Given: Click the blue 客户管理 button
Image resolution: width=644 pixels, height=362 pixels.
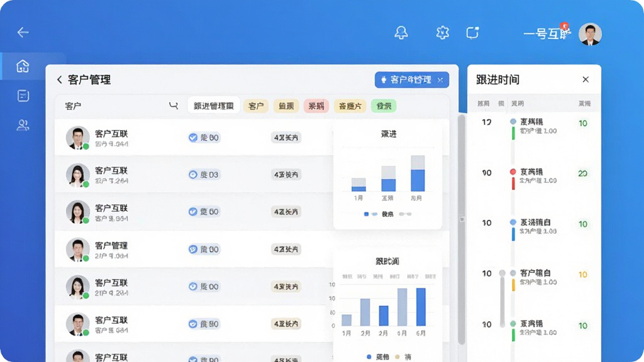Looking at the screenshot, I should [411, 80].
